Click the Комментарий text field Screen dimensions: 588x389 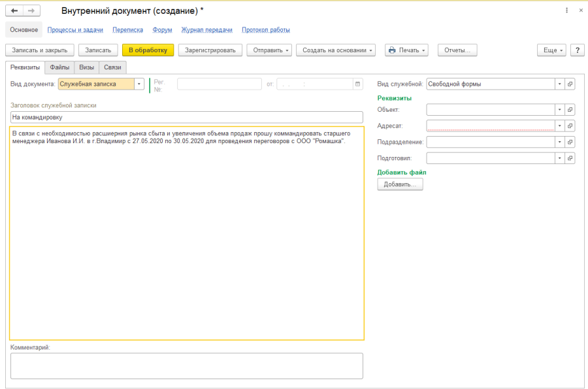click(x=187, y=366)
